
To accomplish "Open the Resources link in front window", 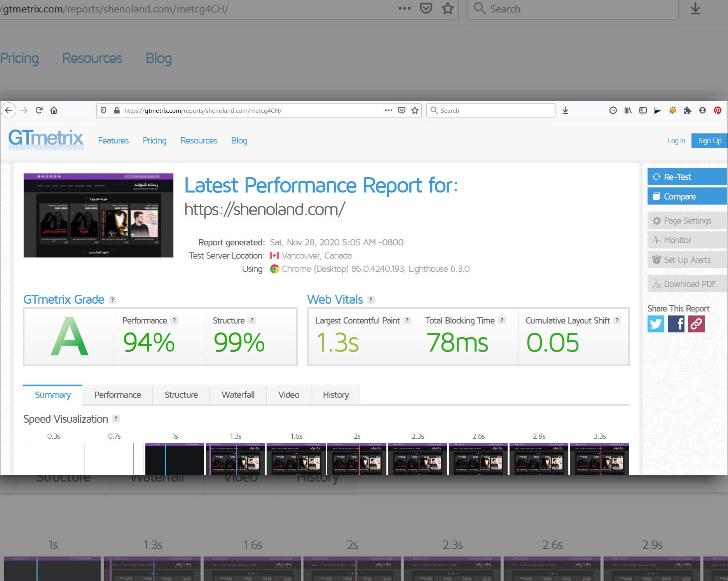I will (x=199, y=140).
